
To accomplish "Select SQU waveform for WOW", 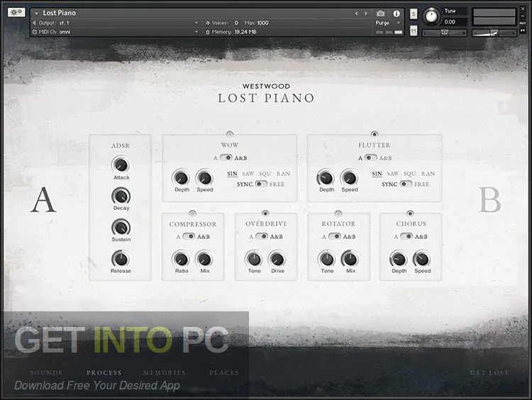I will point(265,174).
